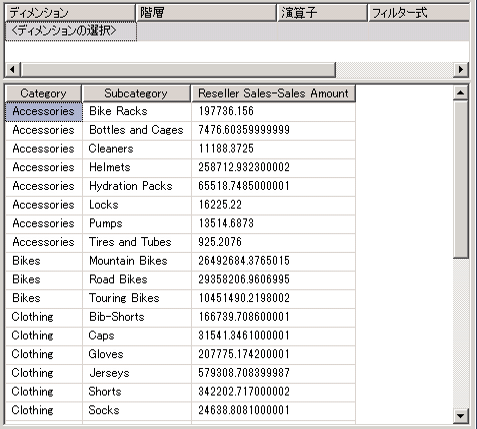
Task: Click the horizontal scrollbar left arrow
Action: click(13, 70)
